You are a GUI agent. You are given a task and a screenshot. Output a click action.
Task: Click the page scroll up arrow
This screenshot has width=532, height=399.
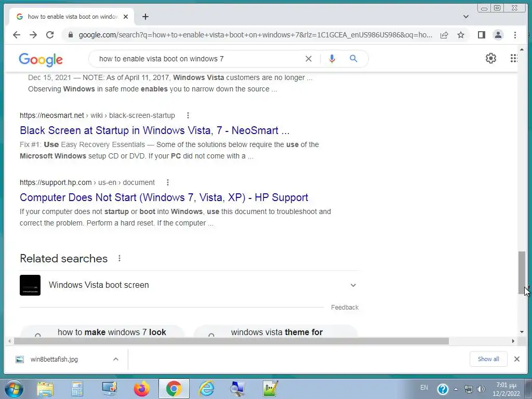coord(522,49)
